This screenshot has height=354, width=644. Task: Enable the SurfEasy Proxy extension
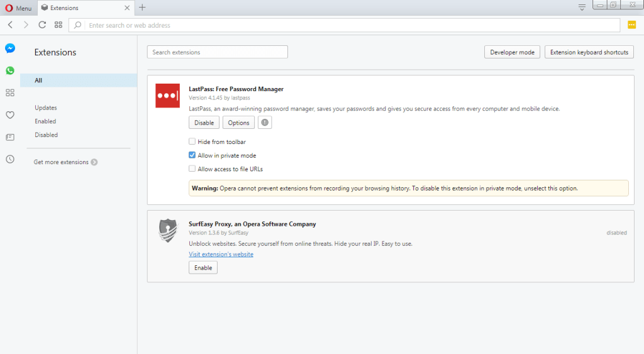pyautogui.click(x=203, y=268)
